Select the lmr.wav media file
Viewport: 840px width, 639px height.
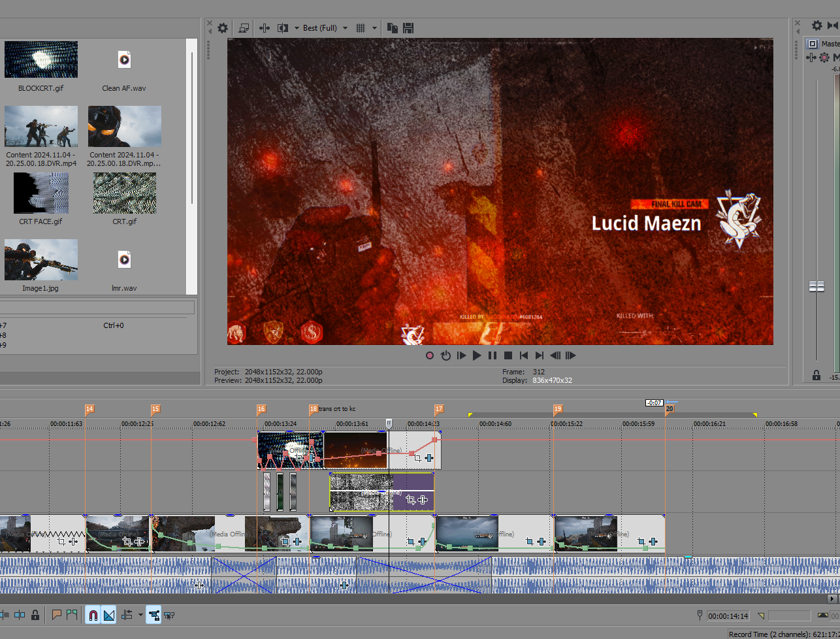point(124,260)
